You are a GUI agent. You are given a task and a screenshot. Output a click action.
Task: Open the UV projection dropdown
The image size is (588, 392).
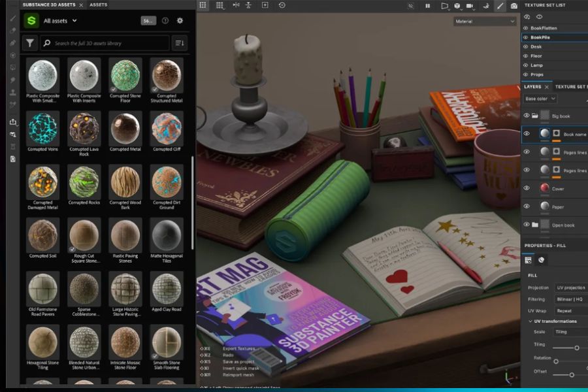point(571,287)
